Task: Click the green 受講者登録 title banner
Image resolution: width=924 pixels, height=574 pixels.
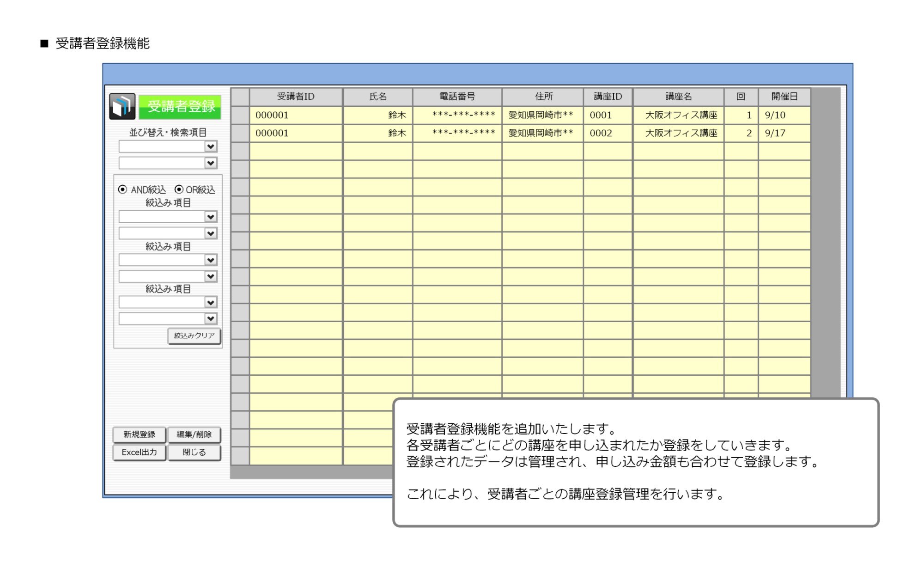Action: [x=180, y=107]
